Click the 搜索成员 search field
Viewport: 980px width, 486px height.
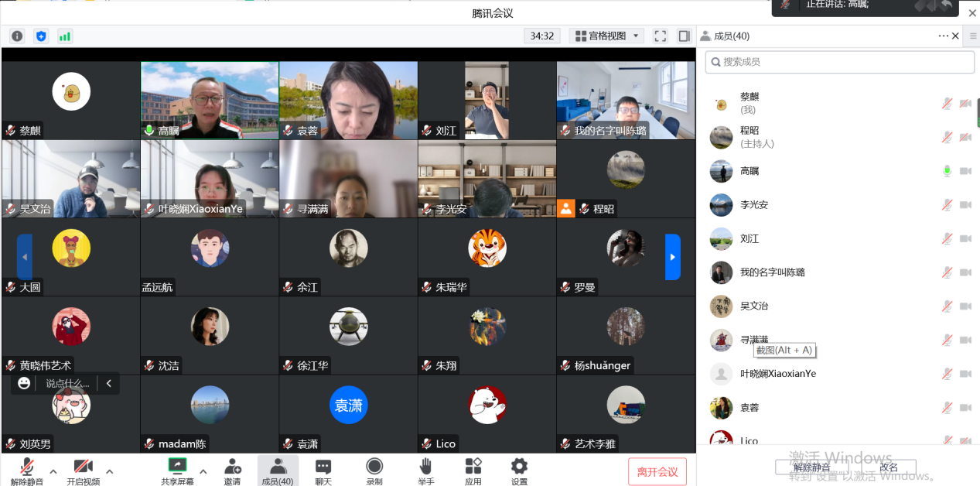pos(839,62)
